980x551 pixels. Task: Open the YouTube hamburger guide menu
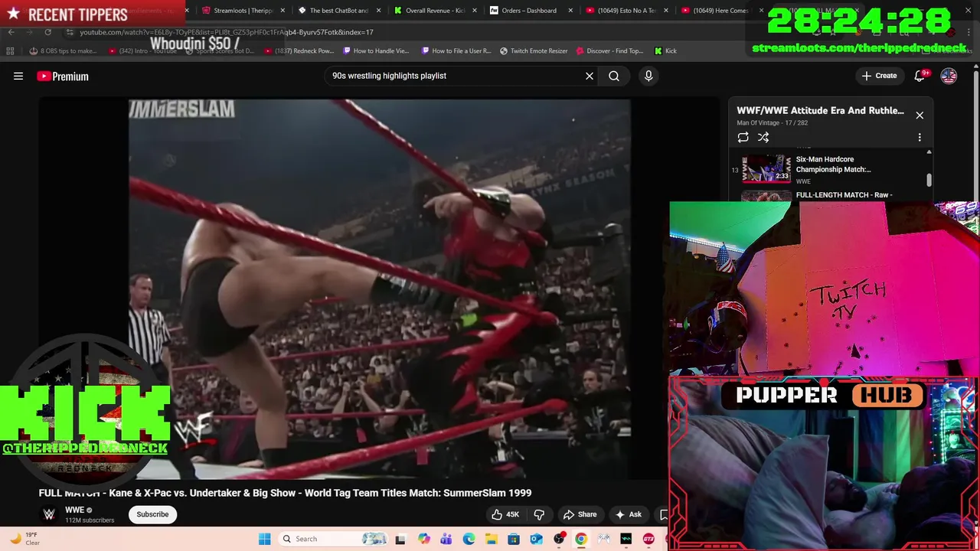pyautogui.click(x=18, y=76)
